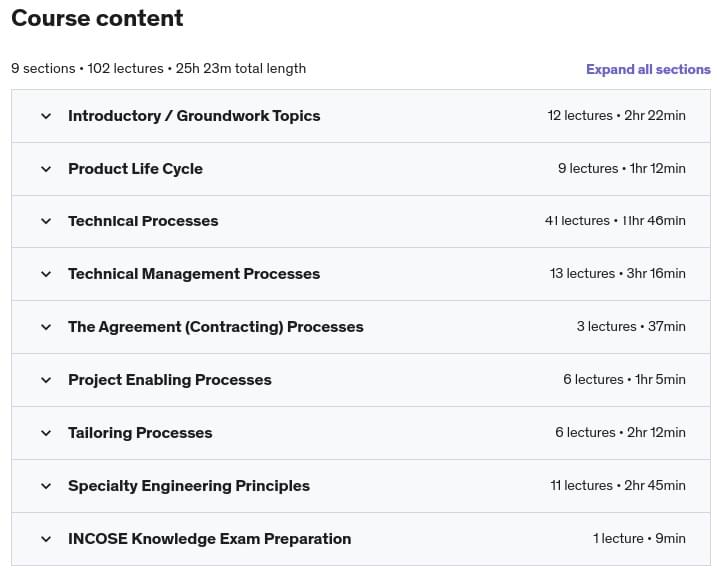The height and width of the screenshot is (576, 717).
Task: Click the '6 lectures • 2hr 12min' Tailoring summary
Action: click(620, 433)
